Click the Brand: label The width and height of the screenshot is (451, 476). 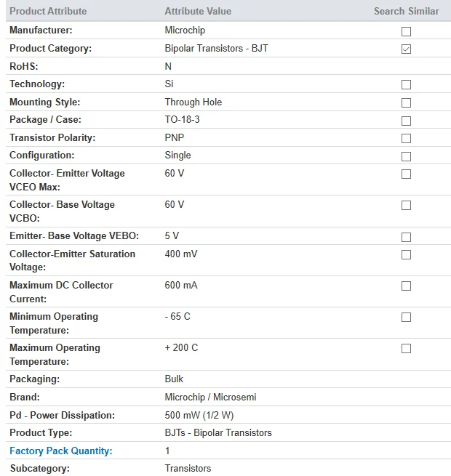pyautogui.click(x=24, y=397)
